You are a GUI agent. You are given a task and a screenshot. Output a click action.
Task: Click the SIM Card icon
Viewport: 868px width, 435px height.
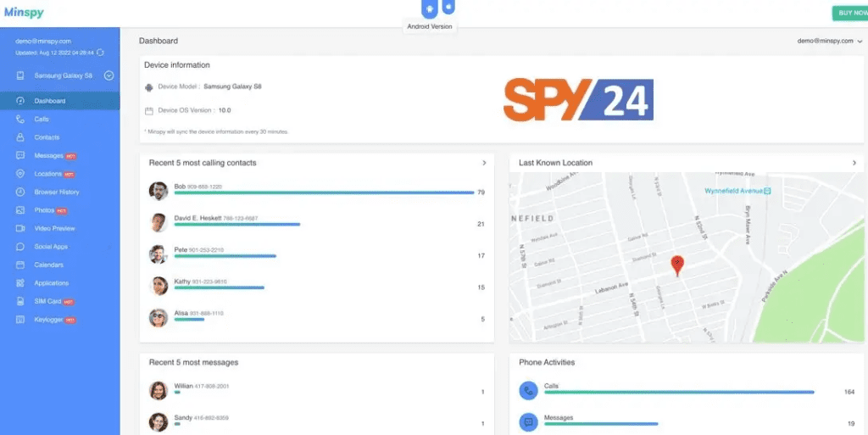click(x=20, y=302)
